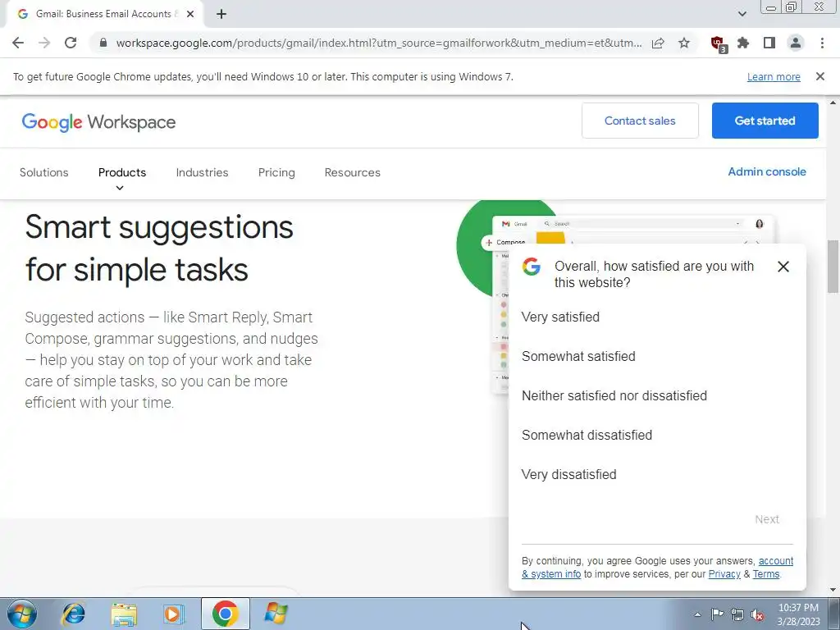This screenshot has width=840, height=630.
Task: Click the Google Workspace logo
Action: [x=98, y=121]
